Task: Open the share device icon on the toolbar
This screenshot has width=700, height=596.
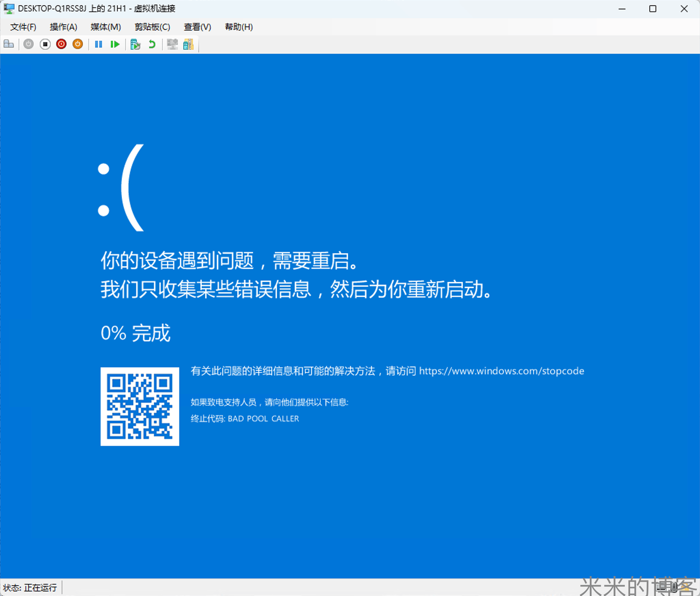Action: tap(188, 44)
